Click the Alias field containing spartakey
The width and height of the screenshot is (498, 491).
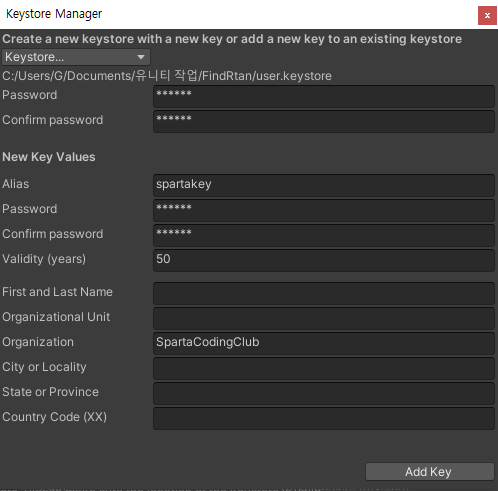tap(324, 185)
